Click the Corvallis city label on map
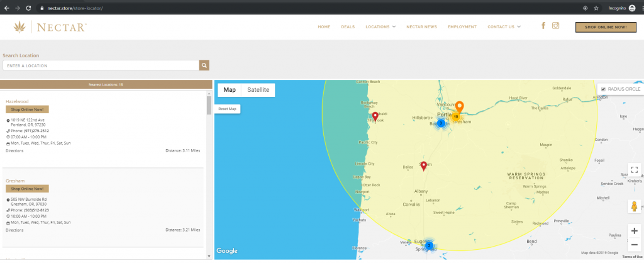Image resolution: width=644 pixels, height=263 pixels. [411, 204]
